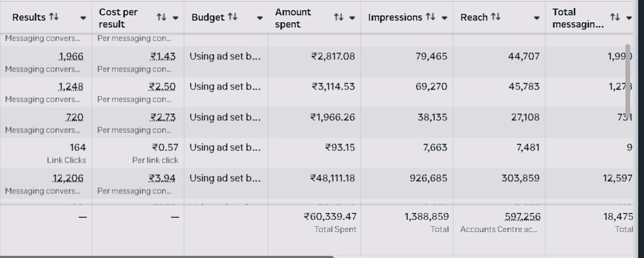Image resolution: width=644 pixels, height=258 pixels.
Task: Click the 1,966 results link
Action: [71, 57]
